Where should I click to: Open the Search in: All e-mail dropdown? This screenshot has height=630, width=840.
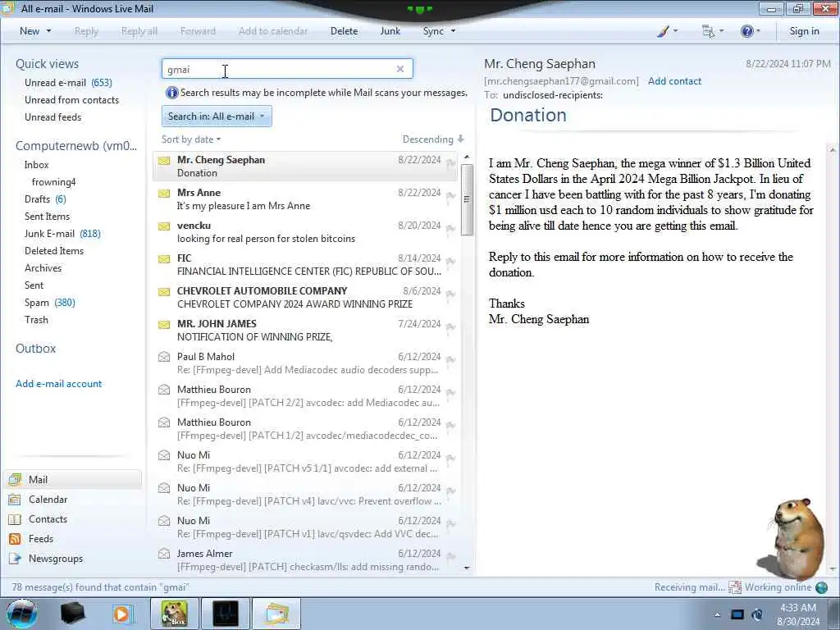pyautogui.click(x=217, y=116)
